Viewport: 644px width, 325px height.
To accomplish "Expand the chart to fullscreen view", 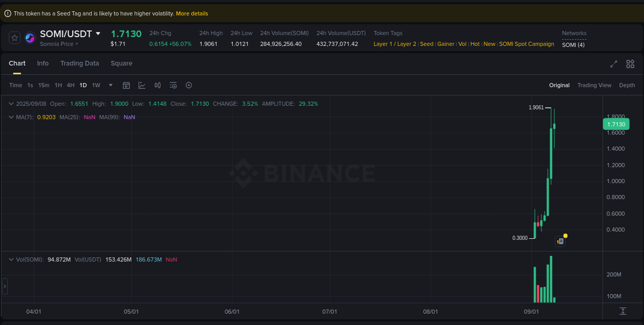I will (614, 64).
